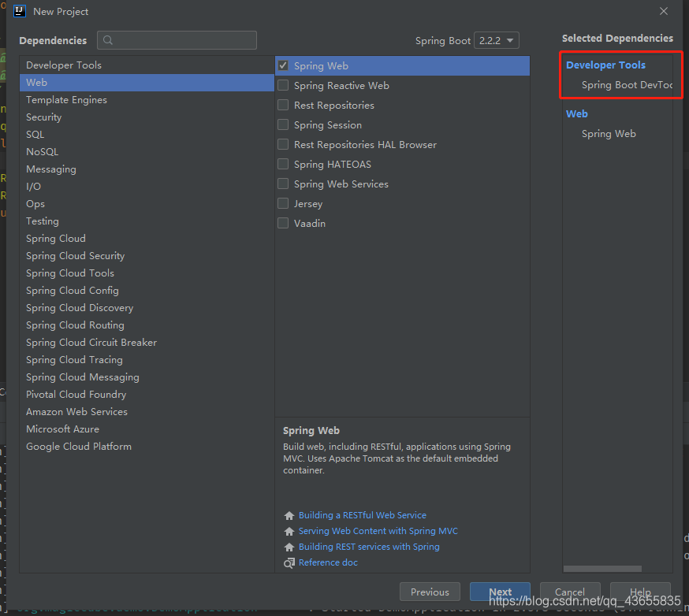Open Template Engines category
The height and width of the screenshot is (616, 689).
[147, 100]
